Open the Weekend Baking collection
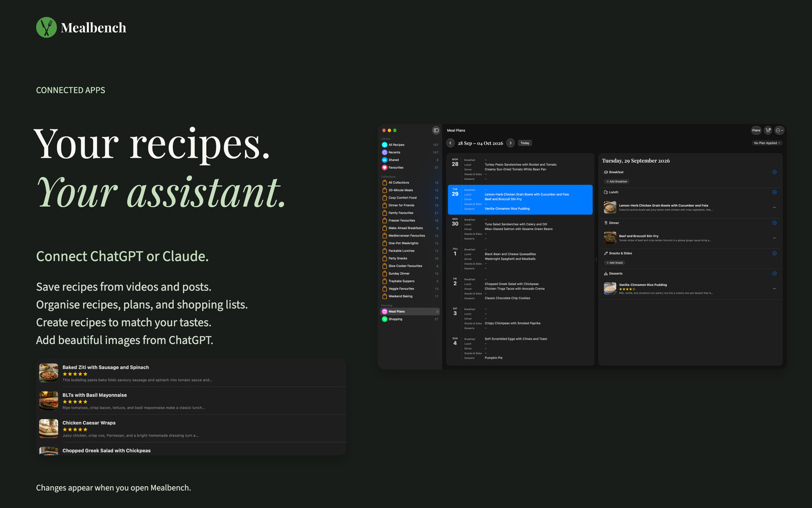Screen dimensions: 812x508 pyautogui.click(x=410, y=296)
